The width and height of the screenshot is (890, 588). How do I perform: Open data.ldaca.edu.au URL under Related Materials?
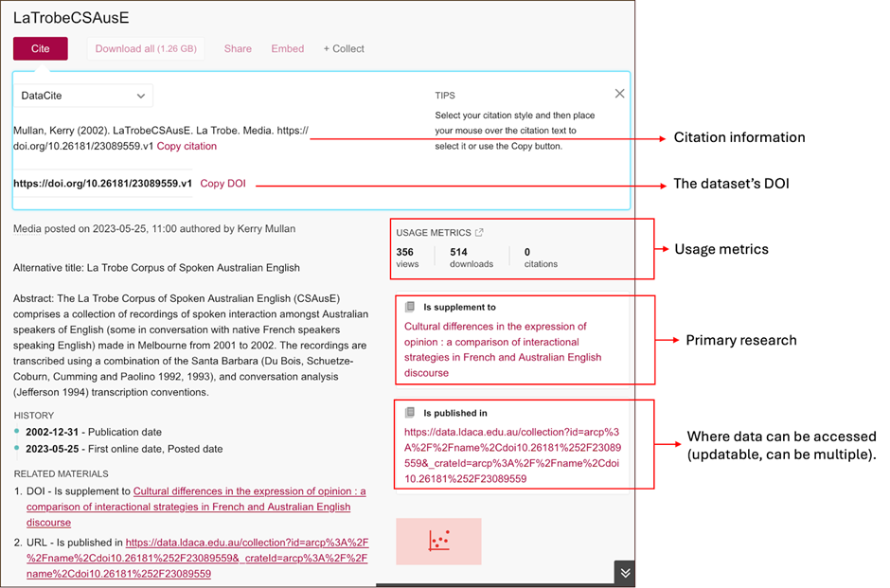[x=197, y=558]
